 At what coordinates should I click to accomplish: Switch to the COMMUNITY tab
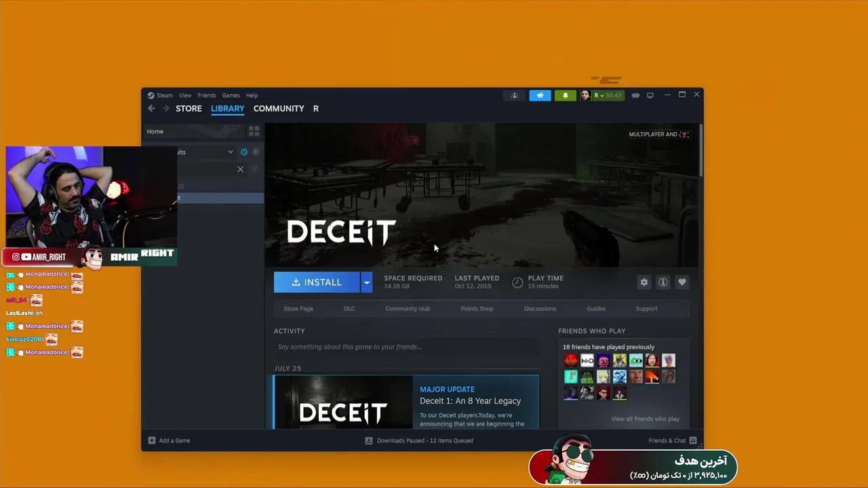pos(279,108)
